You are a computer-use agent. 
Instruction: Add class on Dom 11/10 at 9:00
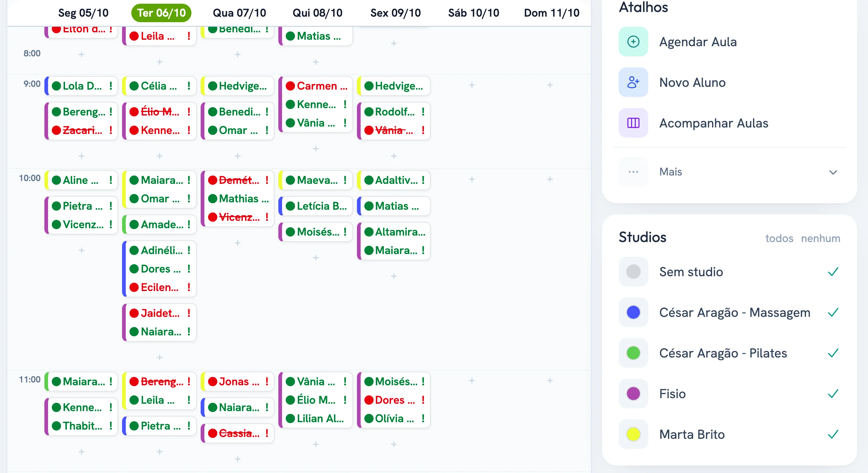click(x=550, y=85)
